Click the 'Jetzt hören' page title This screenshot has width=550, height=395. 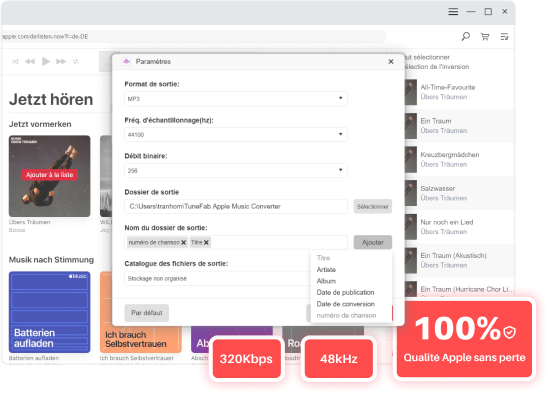click(x=51, y=99)
